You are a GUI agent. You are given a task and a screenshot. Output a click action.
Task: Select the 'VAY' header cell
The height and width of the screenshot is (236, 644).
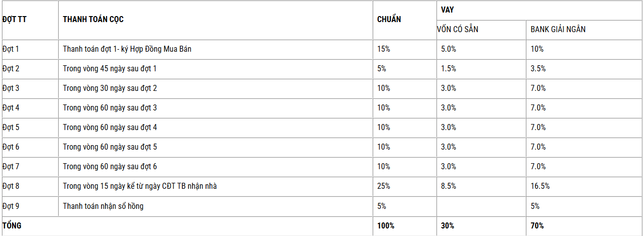448,10
